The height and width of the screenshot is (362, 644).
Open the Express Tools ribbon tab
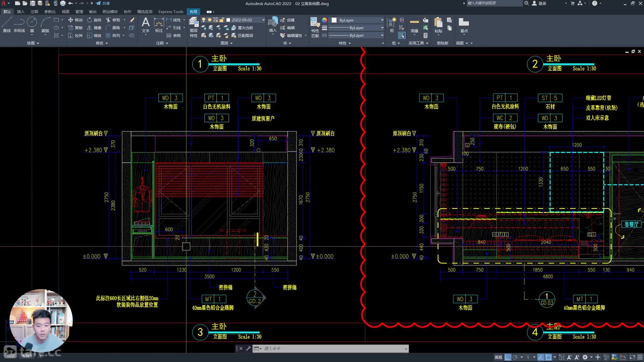click(171, 12)
